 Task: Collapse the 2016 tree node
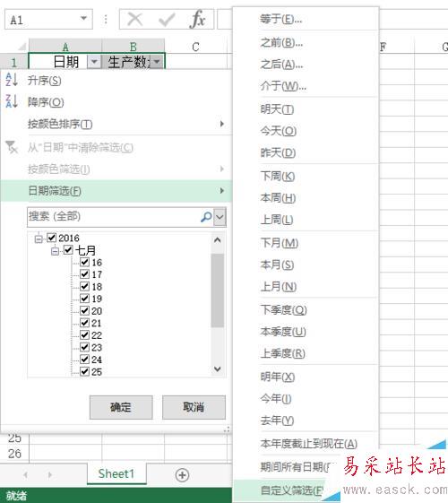39,238
